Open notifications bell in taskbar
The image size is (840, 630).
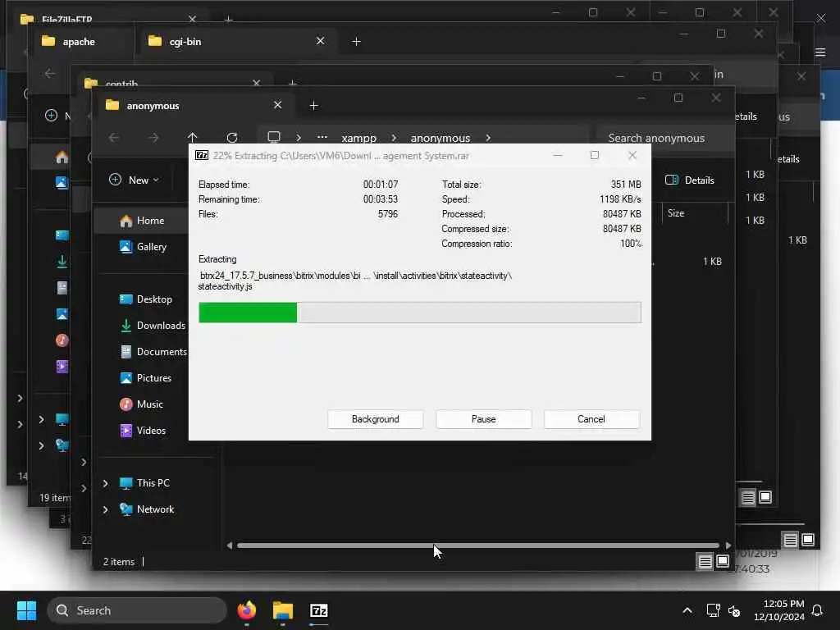818,610
